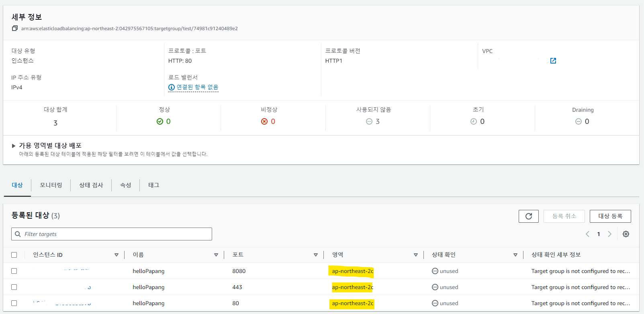644x314 pixels.
Task: Click the healthy count check icon
Action: coord(160,121)
